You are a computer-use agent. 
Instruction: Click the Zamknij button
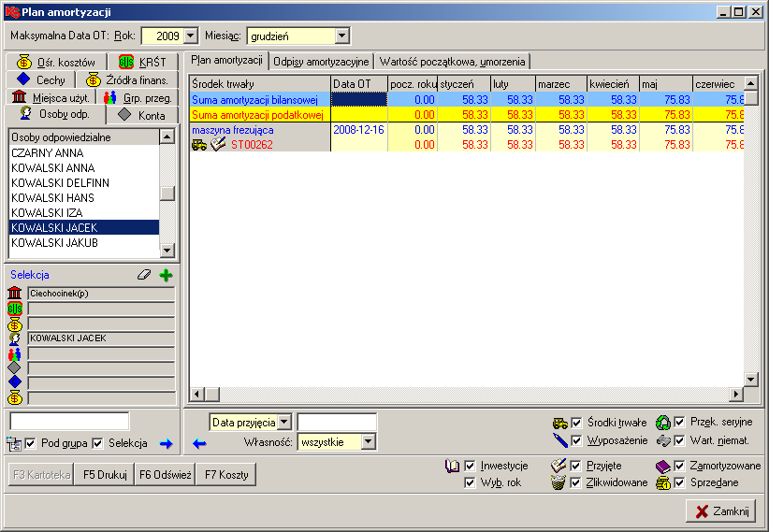[x=721, y=510]
